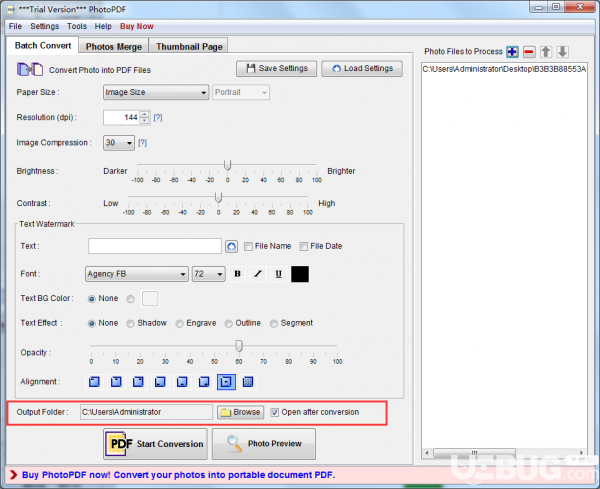
Task: Open the Portrait orientation dropdown
Action: pyautogui.click(x=241, y=92)
